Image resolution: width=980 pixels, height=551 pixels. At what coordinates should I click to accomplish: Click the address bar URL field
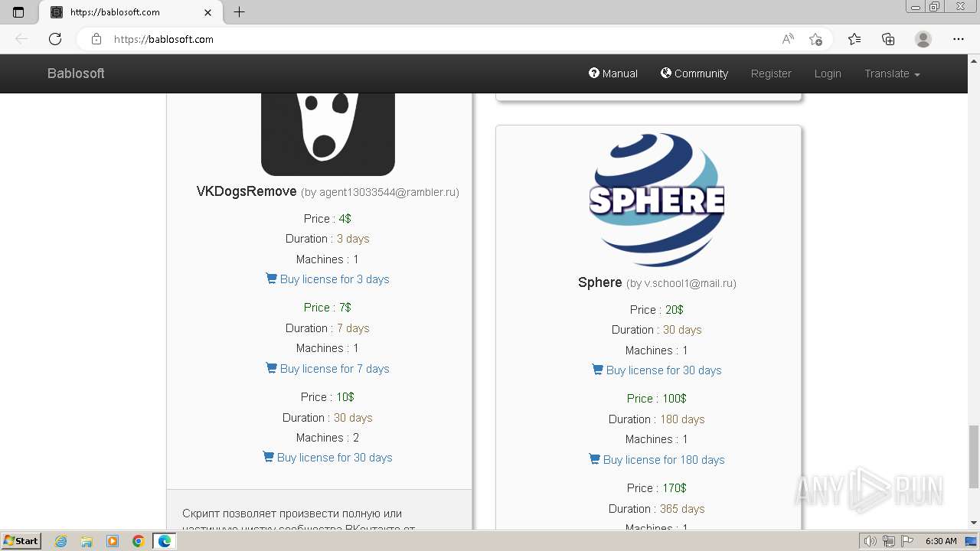[444, 39]
